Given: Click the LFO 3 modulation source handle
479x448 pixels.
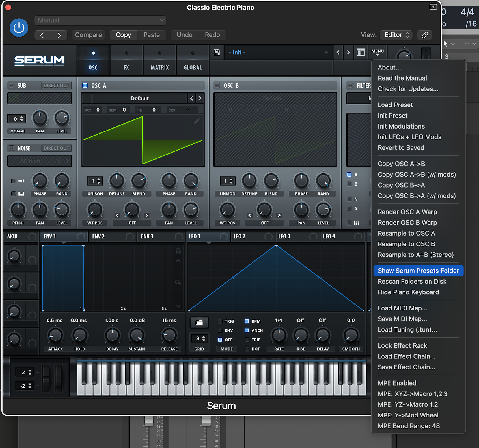Looking at the screenshot, I should [313, 236].
